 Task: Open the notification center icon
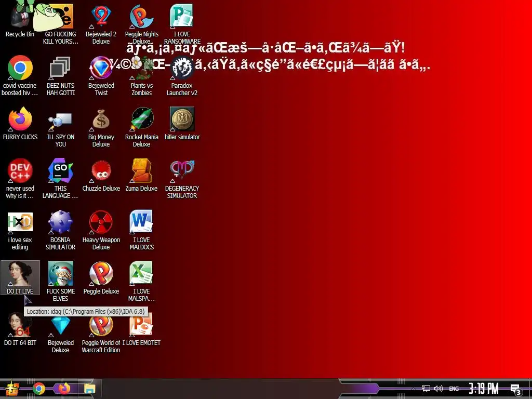515,389
